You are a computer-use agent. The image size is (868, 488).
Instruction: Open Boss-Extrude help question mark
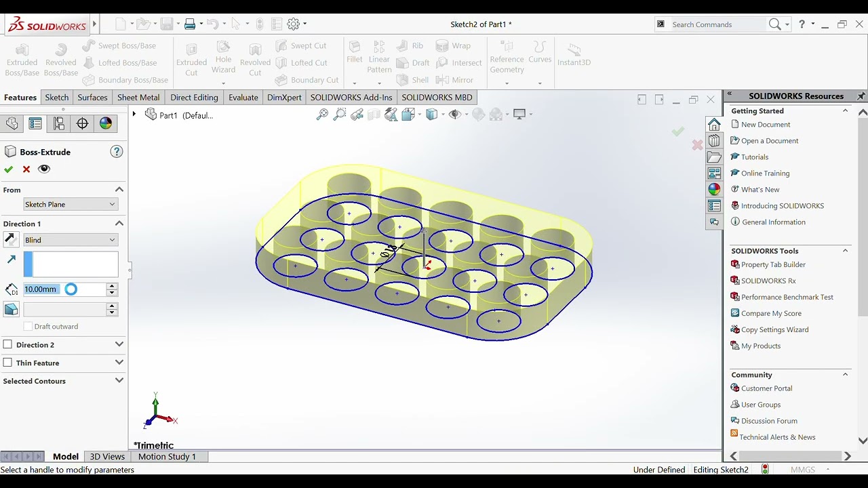click(117, 152)
